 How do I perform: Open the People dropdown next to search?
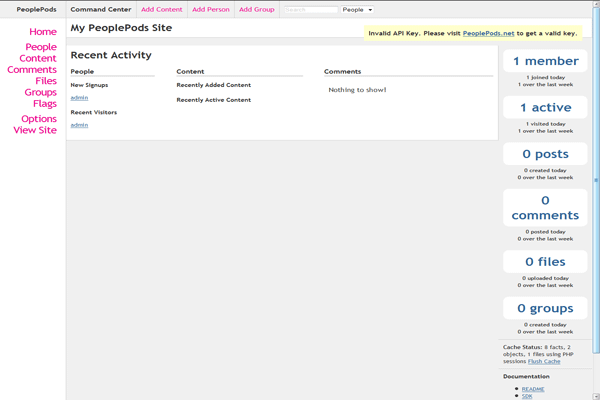tap(357, 10)
